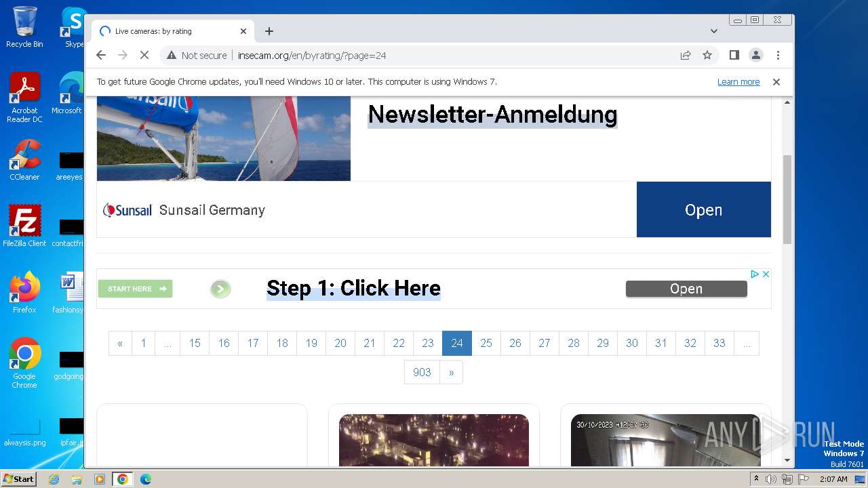Viewport: 868px width, 488px height.
Task: Click the Sunsail logo in the ad
Action: tap(127, 210)
